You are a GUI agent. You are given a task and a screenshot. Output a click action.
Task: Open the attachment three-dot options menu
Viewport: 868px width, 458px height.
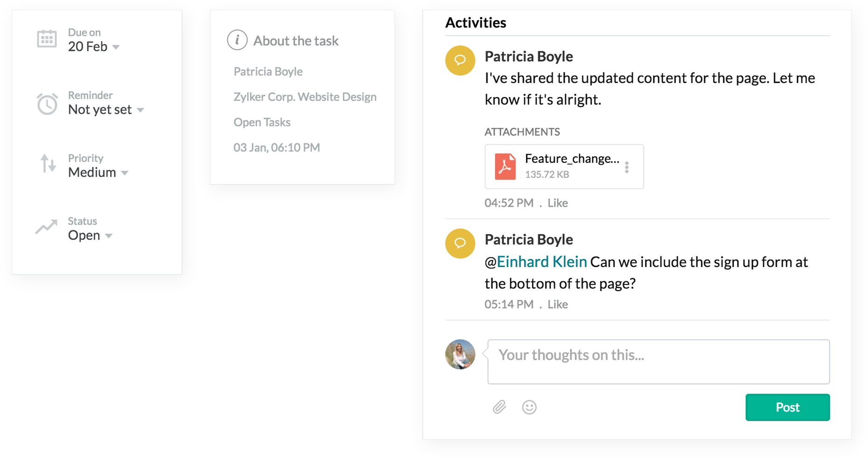point(627,167)
